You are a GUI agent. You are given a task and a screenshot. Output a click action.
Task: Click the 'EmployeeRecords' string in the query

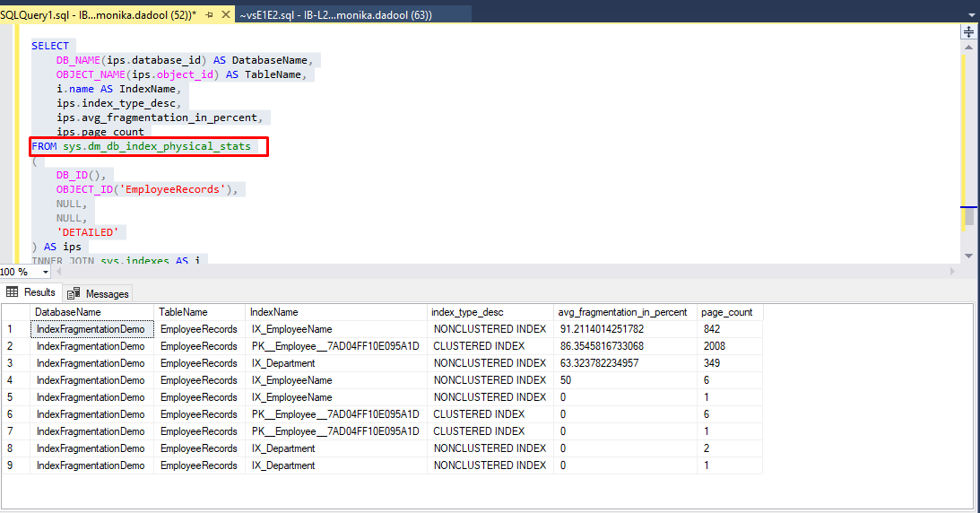click(x=172, y=189)
